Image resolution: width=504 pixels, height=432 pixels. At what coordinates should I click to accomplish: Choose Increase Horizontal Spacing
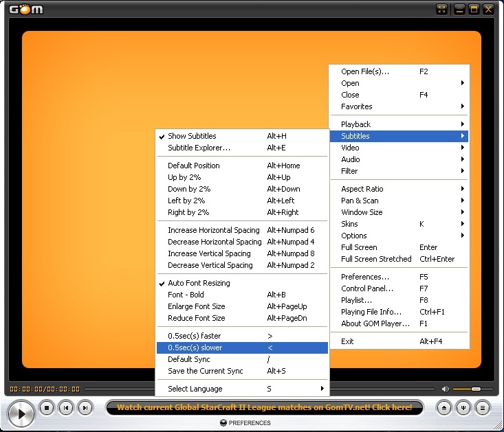pos(242,230)
